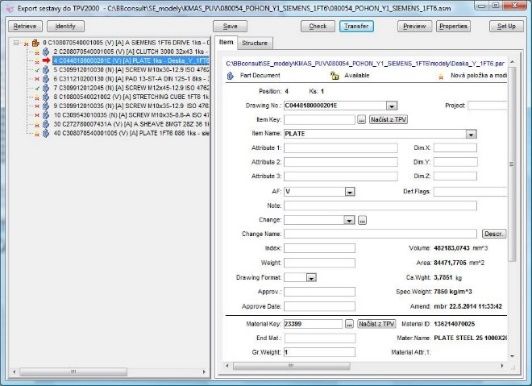532x386 pixels.
Task: Open the Drawing Format dropdown
Action: pos(311,278)
